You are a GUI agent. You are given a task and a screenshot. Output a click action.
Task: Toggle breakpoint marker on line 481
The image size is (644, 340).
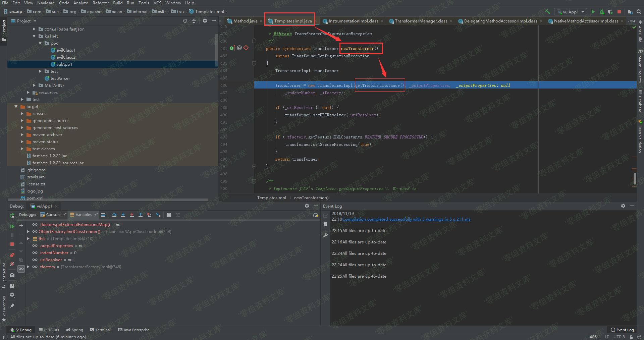(246, 48)
